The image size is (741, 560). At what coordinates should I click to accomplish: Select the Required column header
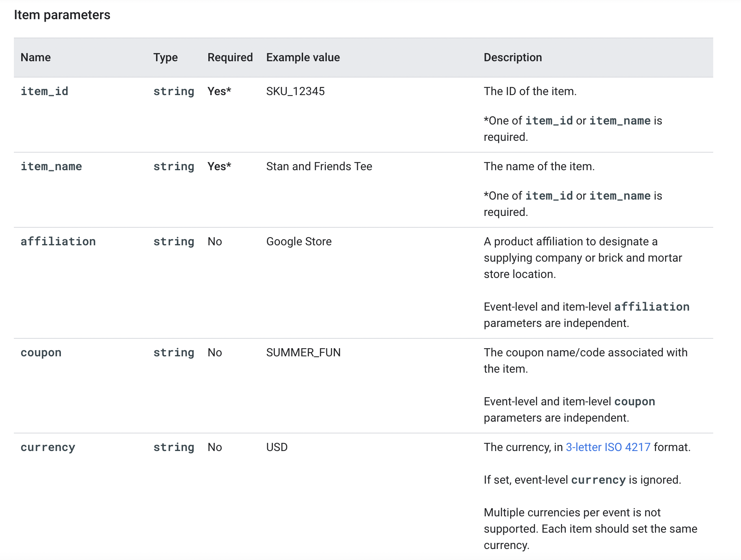(230, 57)
